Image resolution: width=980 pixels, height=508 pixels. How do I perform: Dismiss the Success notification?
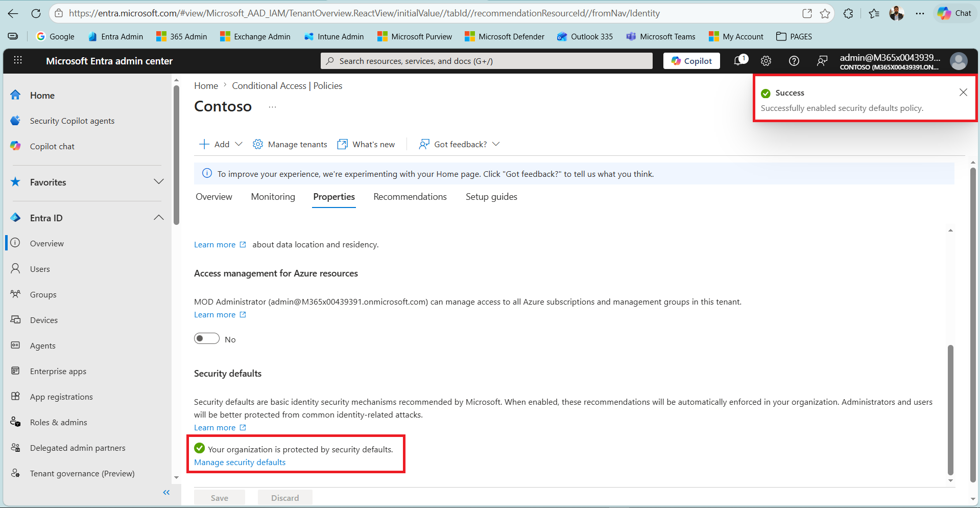click(x=963, y=92)
